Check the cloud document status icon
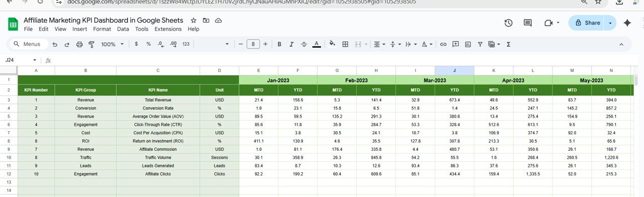Screen dimensions: 644x197 pos(218,21)
